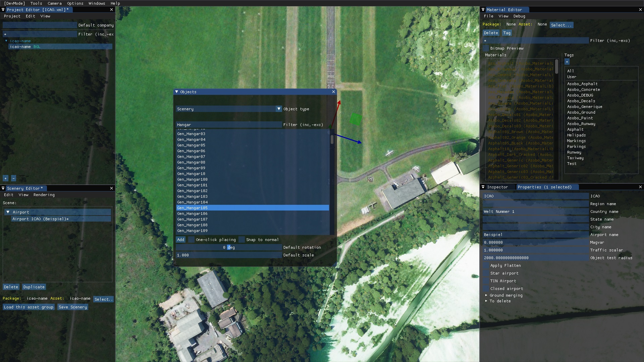Select Gen_Hangar100 in object list
This screenshot has height=362, width=644.
253,179
